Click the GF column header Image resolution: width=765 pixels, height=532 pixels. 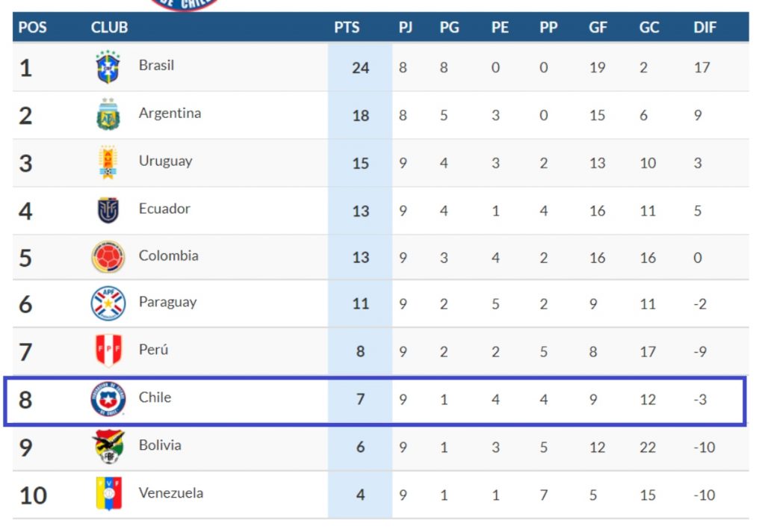[598, 28]
